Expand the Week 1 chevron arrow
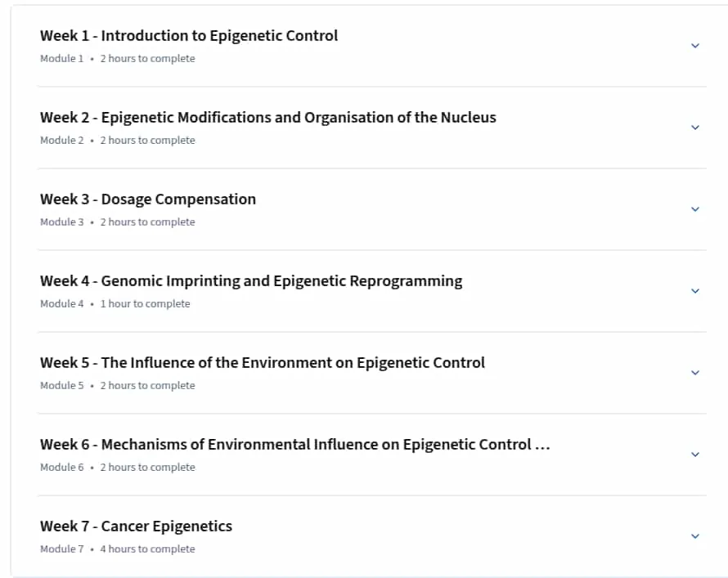728x578 pixels. pyautogui.click(x=695, y=46)
